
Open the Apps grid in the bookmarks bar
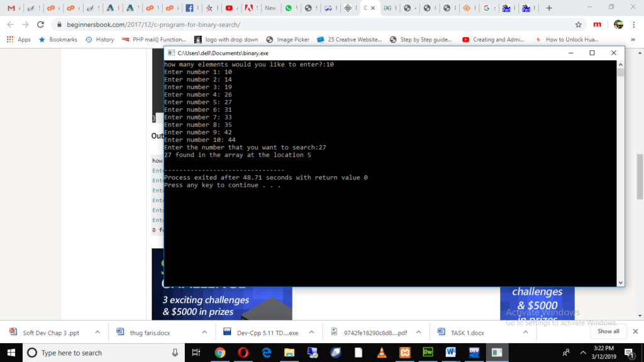coord(18,40)
